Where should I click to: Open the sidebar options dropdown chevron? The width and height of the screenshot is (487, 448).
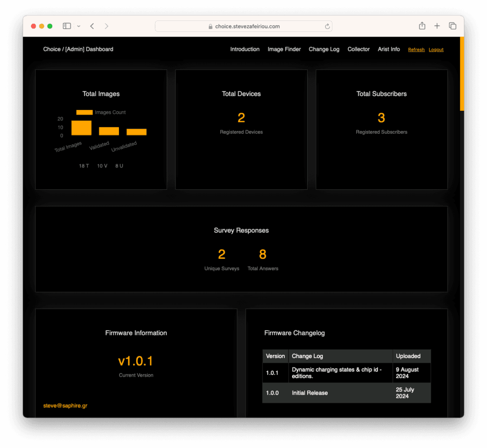click(78, 26)
